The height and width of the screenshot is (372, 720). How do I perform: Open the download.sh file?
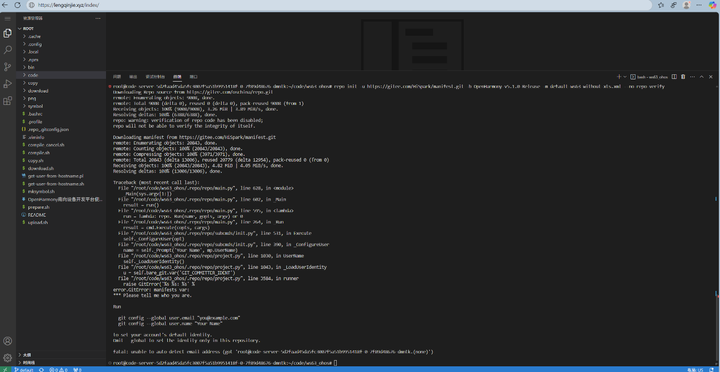pyautogui.click(x=62, y=168)
